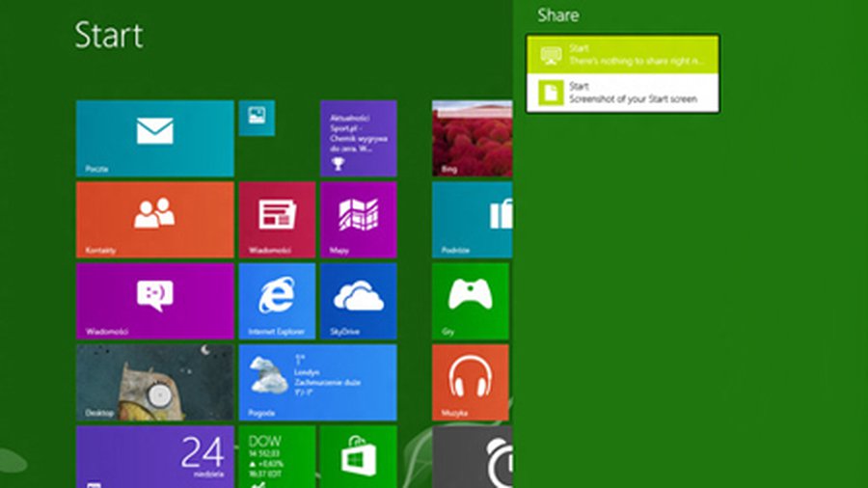Image resolution: width=868 pixels, height=488 pixels.
Task: Select highlighted Start share entry
Action: click(623, 55)
